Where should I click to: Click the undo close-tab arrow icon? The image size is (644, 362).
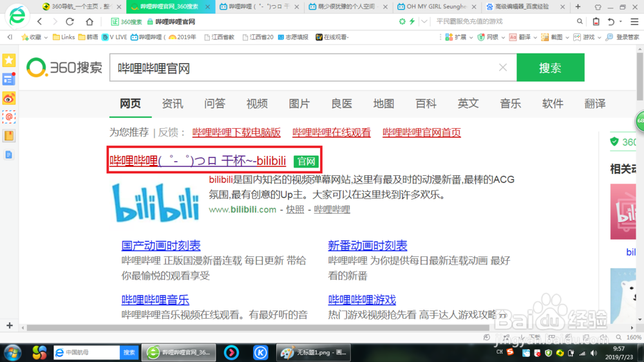coord(611,21)
